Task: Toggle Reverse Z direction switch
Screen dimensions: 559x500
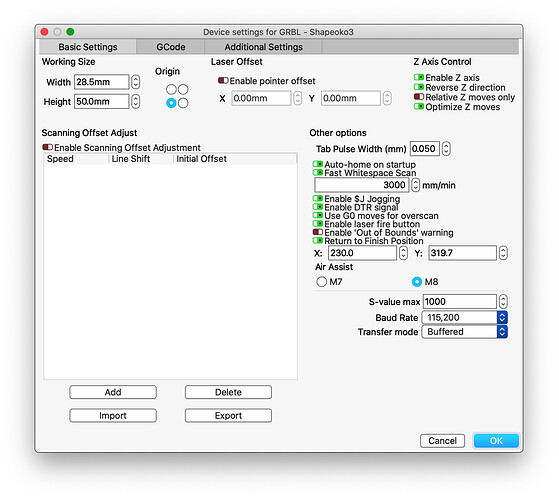Action: pyautogui.click(x=419, y=87)
